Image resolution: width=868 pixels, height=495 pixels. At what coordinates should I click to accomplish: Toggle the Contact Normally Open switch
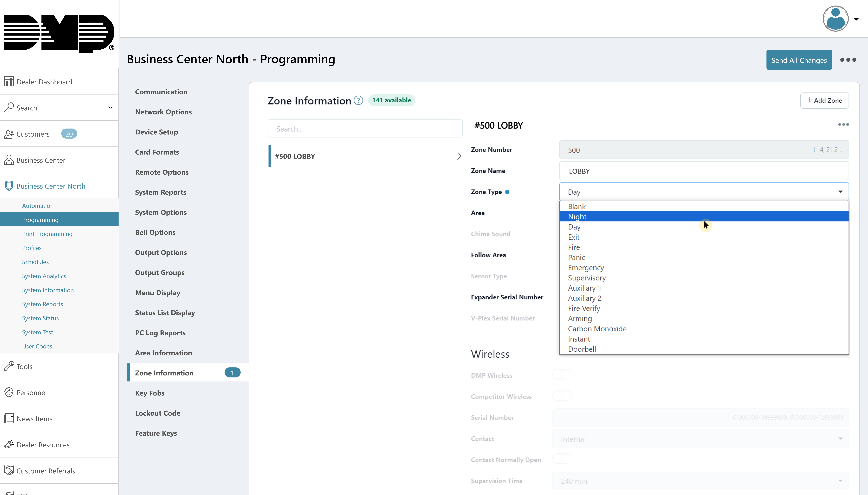[562, 459]
